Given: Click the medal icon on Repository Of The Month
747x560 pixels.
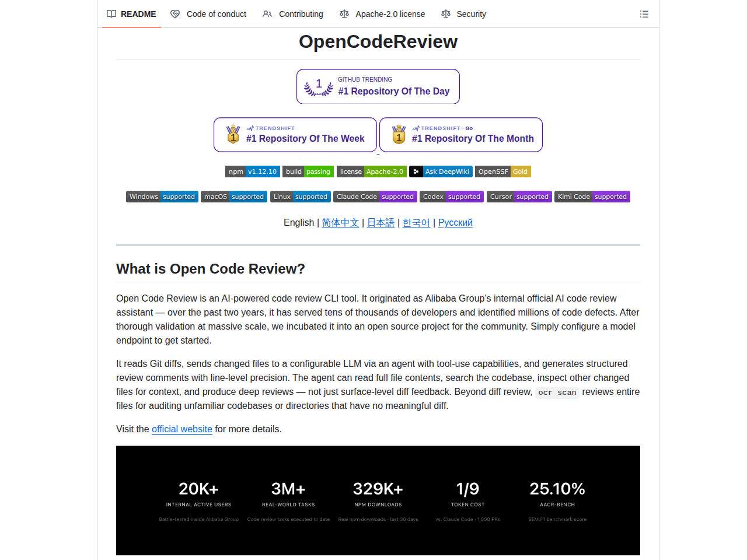Looking at the screenshot, I should 399,134.
